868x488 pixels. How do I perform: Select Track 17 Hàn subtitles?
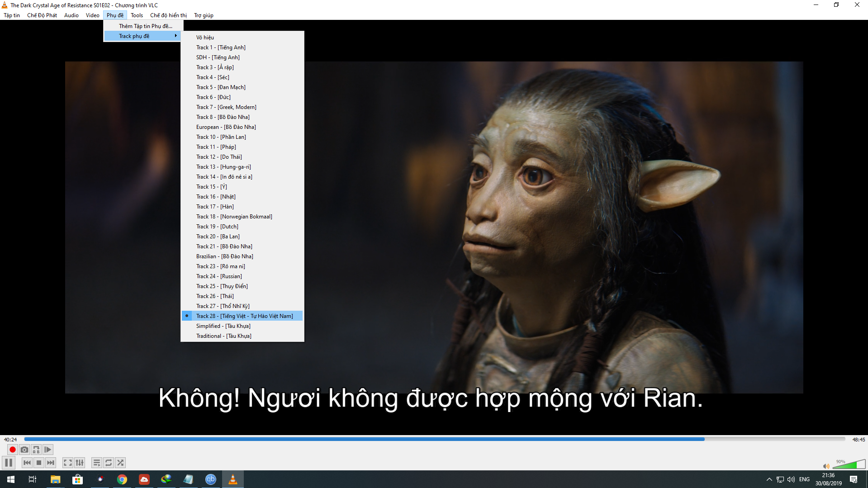click(x=242, y=207)
